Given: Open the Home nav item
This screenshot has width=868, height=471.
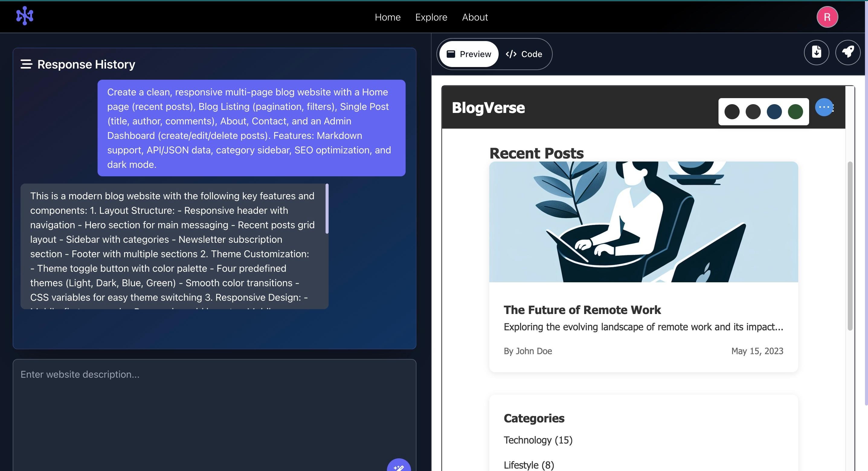Looking at the screenshot, I should (x=387, y=17).
